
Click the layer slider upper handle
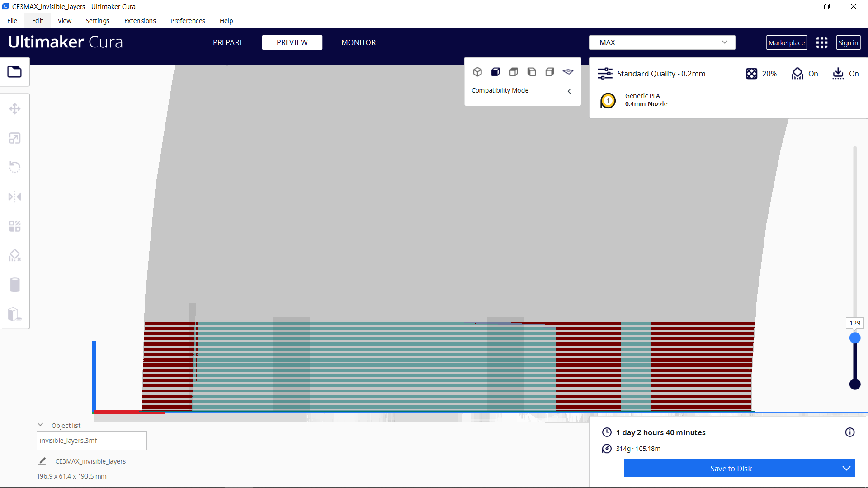(x=854, y=338)
